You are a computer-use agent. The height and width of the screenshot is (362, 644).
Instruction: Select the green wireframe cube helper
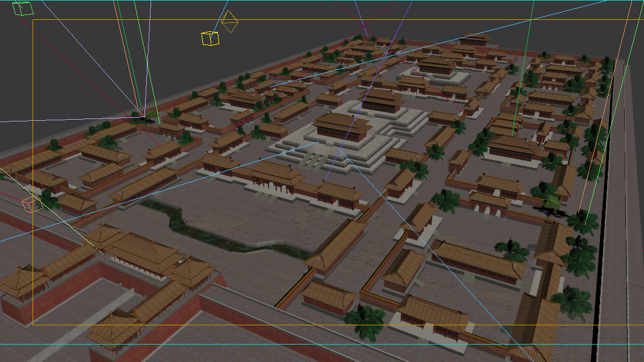point(23,8)
